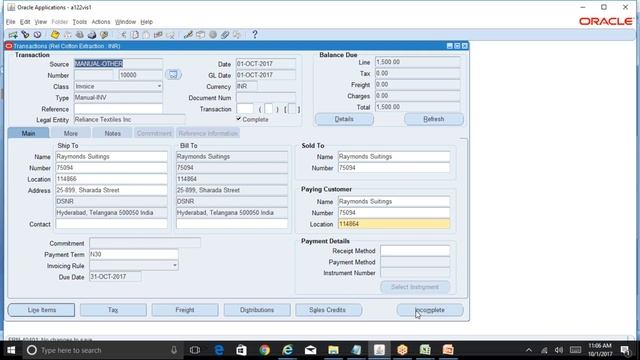This screenshot has height=360, width=640.
Task: Show hidden system tray icons chevron
Action: coord(529,350)
